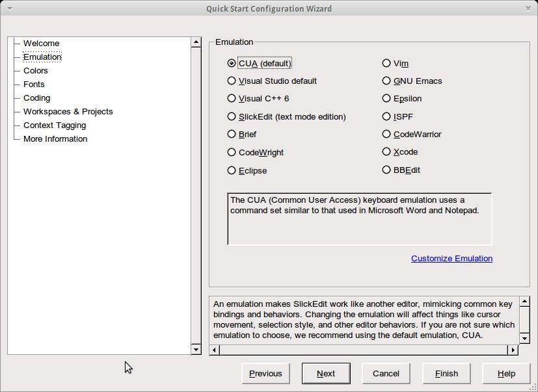Go to Colors step in sidebar
Viewport: 538px width, 392px height.
tap(36, 70)
